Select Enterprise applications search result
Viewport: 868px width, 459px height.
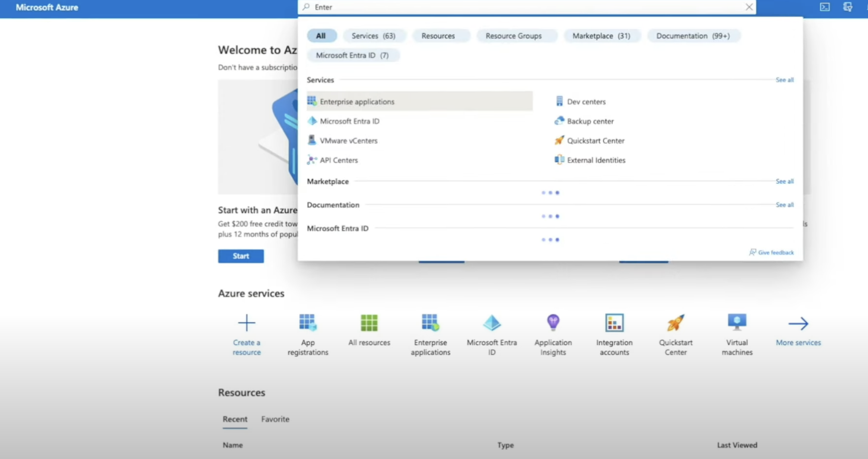[357, 102]
